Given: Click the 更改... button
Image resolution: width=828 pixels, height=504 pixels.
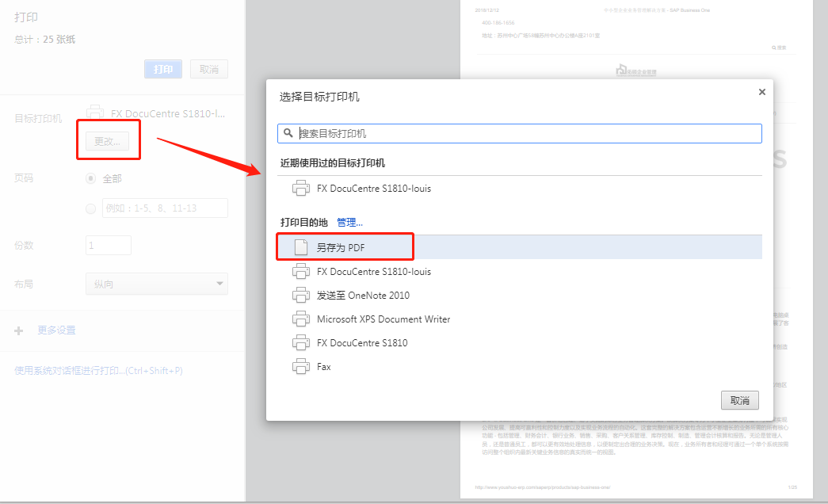Looking at the screenshot, I should pos(107,141).
